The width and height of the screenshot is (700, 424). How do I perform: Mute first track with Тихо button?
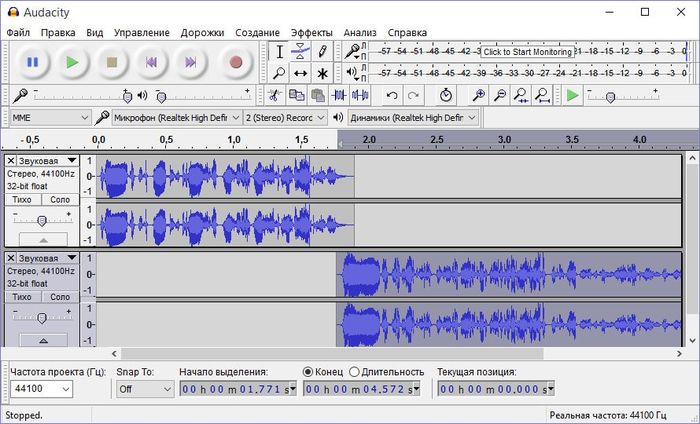[x=24, y=199]
